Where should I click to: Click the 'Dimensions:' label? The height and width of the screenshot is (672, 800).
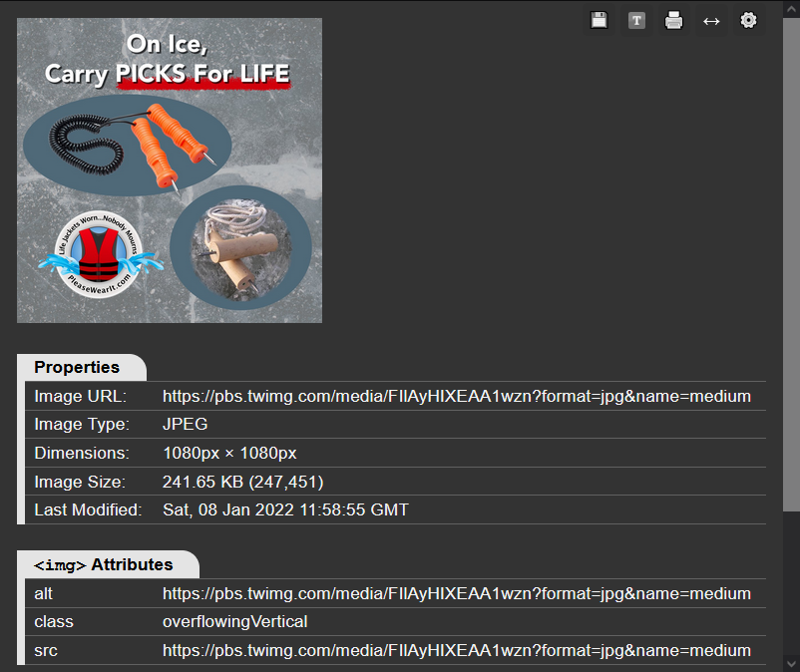pyautogui.click(x=82, y=453)
